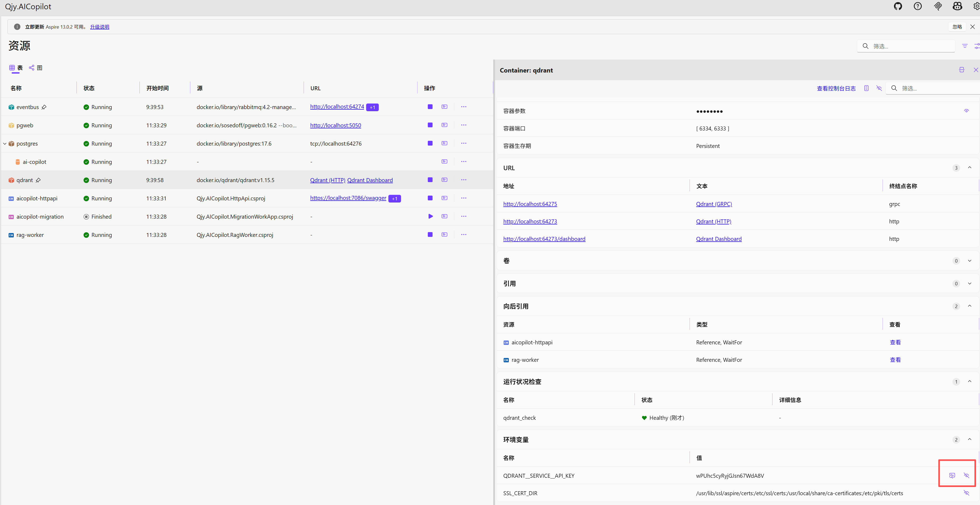The image size is (980, 505).
Task: Collapse the 环境变量 section
Action: 969,440
